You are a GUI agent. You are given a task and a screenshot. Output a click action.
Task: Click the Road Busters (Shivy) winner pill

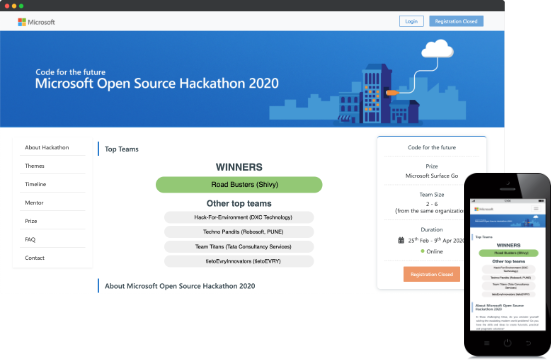[x=239, y=185]
